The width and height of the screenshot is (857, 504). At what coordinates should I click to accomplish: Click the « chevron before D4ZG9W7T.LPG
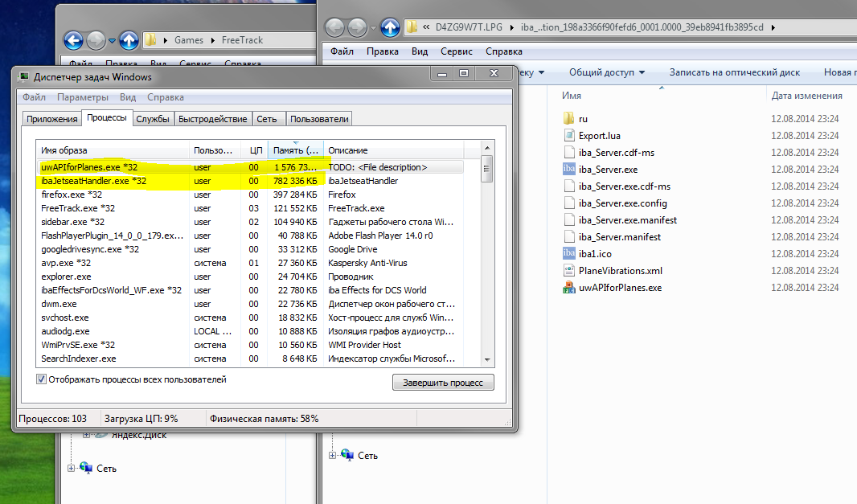pos(426,27)
